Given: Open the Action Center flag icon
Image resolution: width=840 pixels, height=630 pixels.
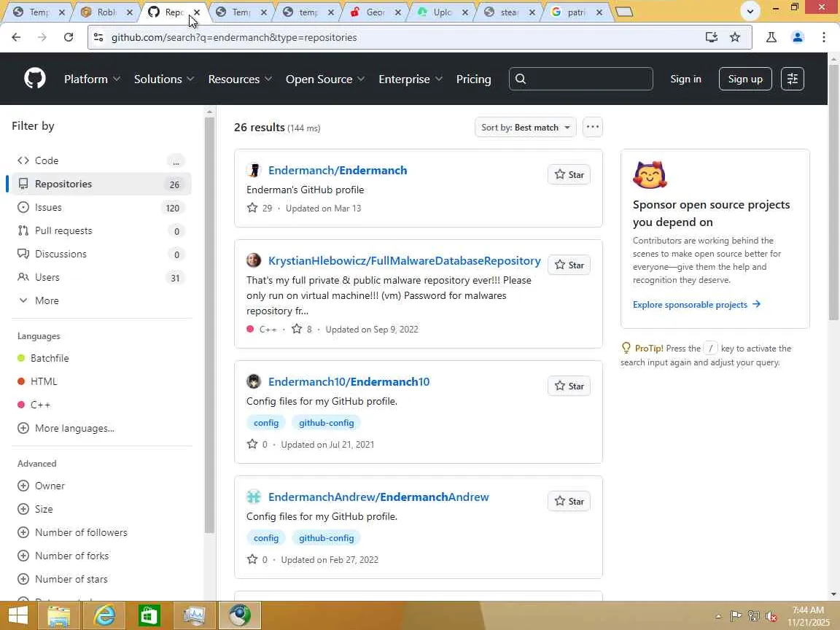Looking at the screenshot, I should point(736,617).
